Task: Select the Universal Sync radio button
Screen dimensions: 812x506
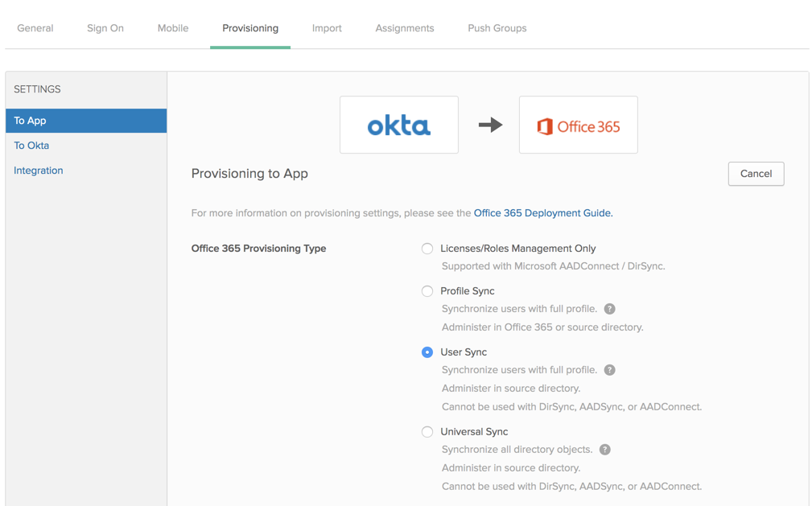Action: [427, 432]
